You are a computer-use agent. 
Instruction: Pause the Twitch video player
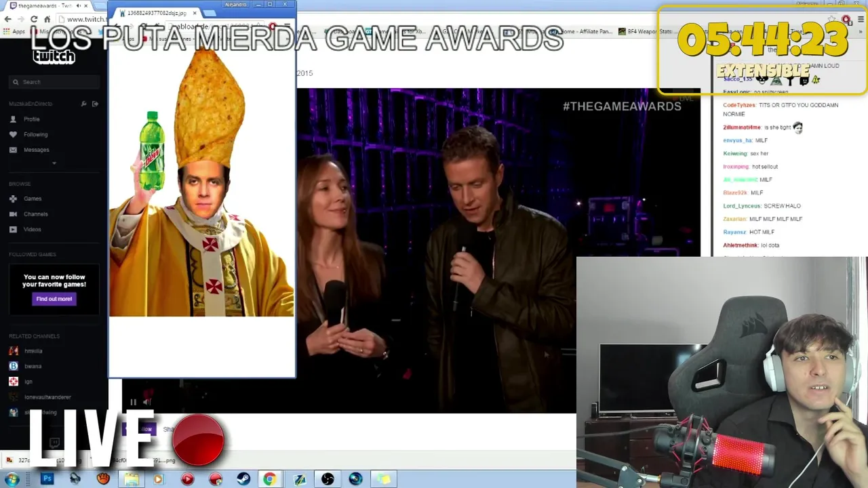pos(133,402)
